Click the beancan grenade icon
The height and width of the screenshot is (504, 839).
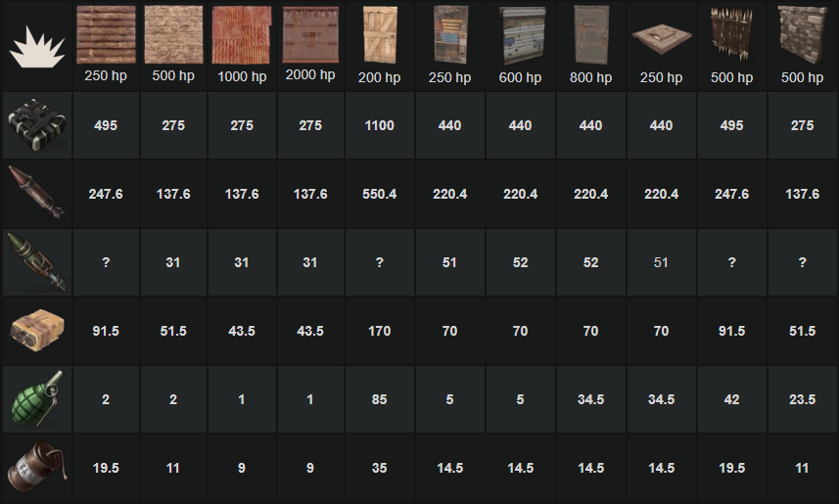click(x=37, y=467)
